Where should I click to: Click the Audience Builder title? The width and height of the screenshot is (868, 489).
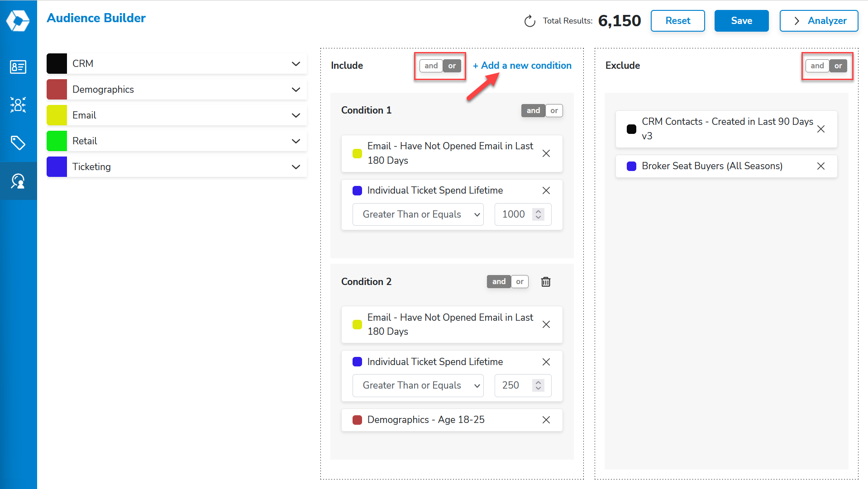(96, 18)
